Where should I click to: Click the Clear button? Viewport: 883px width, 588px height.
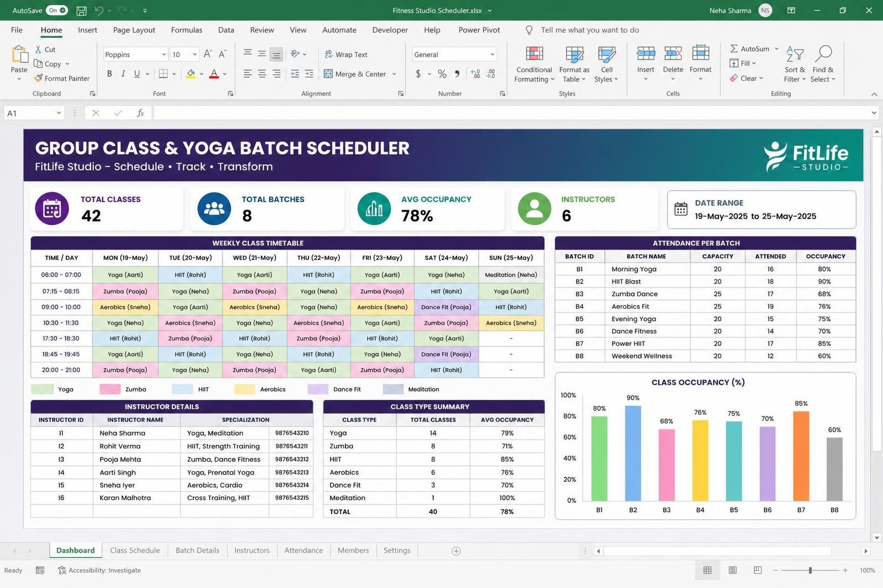[746, 78]
